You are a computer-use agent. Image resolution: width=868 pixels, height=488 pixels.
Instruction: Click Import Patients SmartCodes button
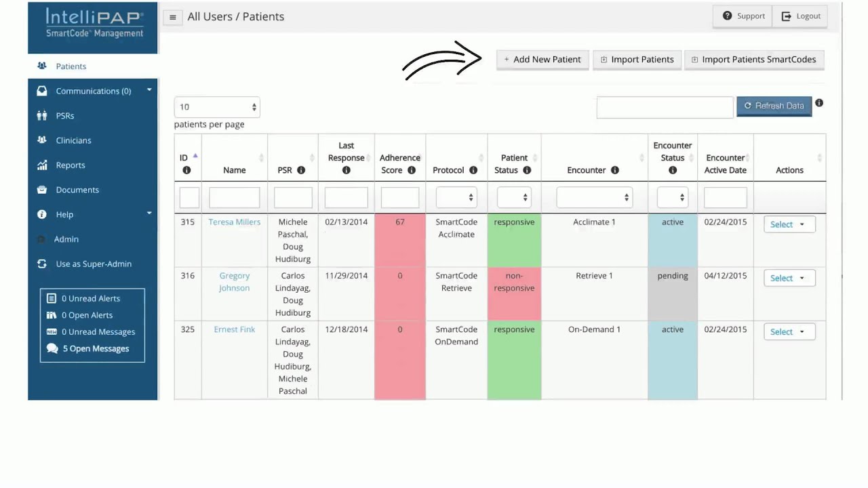[x=754, y=60]
